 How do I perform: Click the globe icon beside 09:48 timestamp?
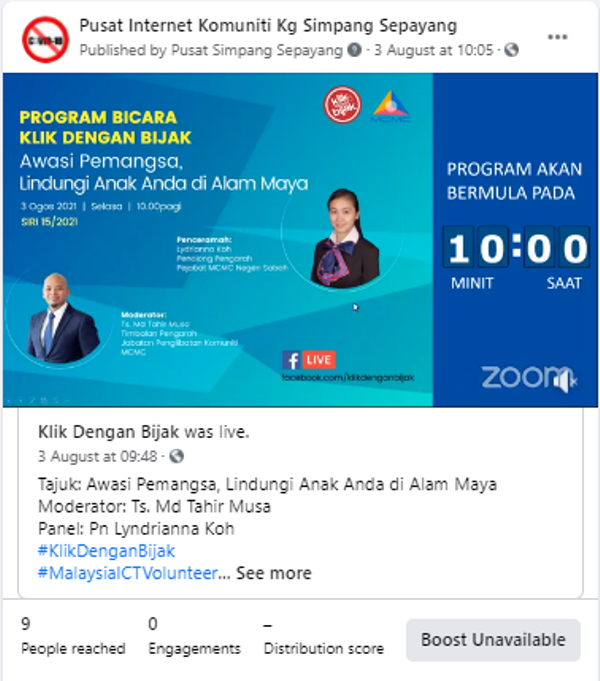point(176,456)
